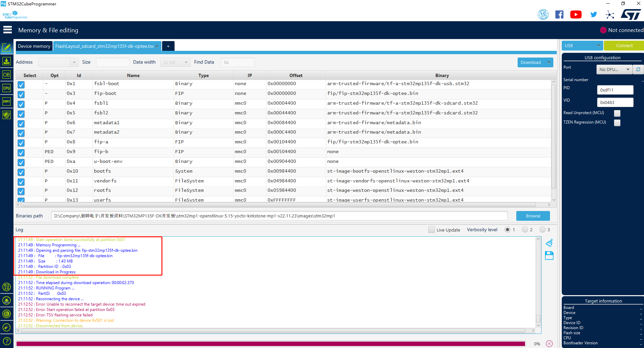Expand the Address dropdown
This screenshot has height=348, width=644.
[74, 62]
